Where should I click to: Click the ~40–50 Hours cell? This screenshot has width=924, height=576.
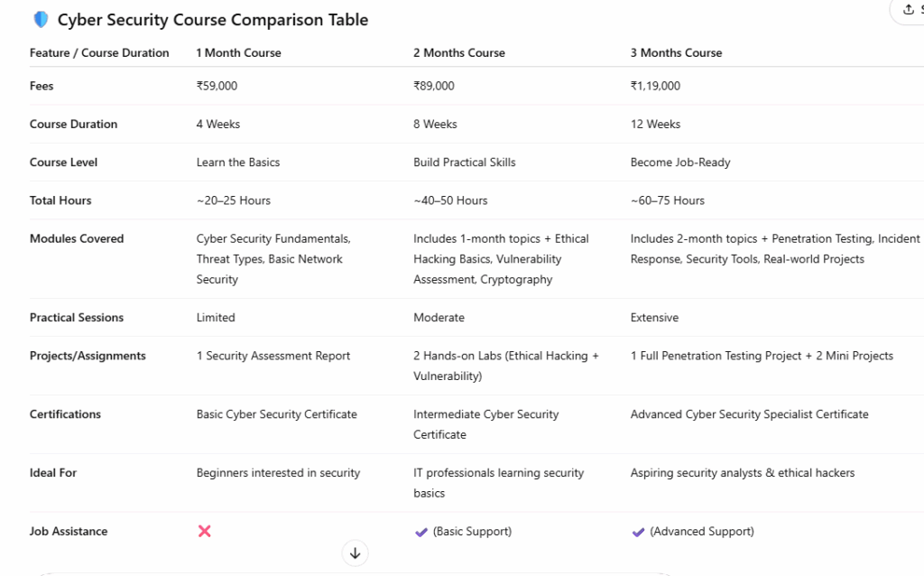pyautogui.click(x=450, y=200)
